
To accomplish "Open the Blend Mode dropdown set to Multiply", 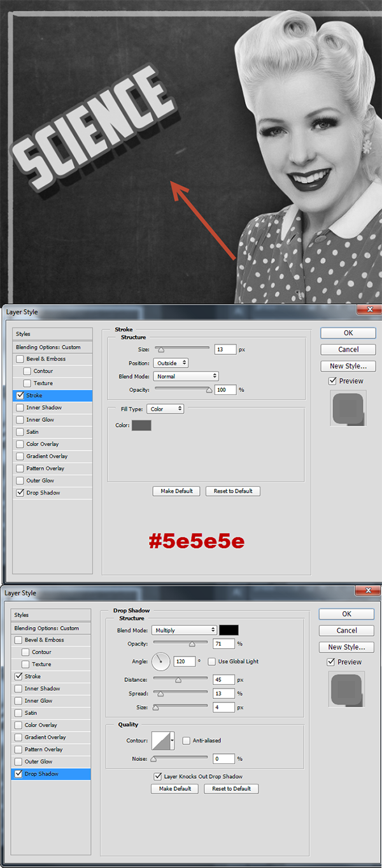I will (185, 630).
